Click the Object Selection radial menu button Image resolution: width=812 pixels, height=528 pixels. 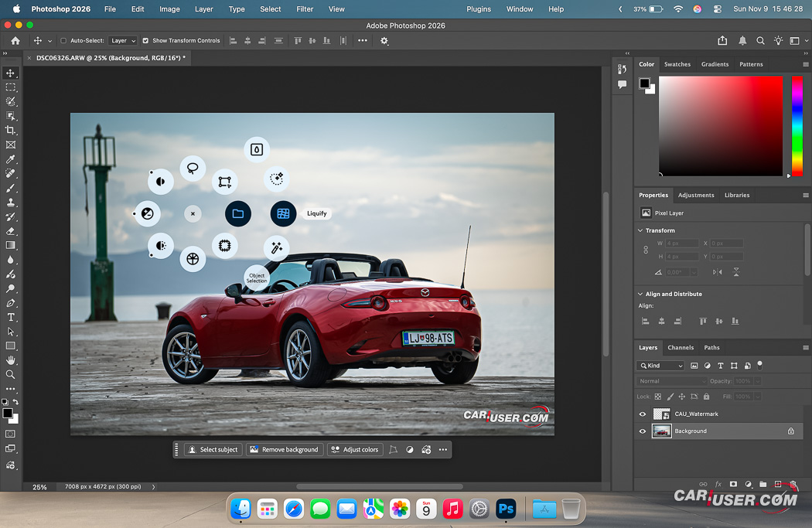tap(256, 278)
